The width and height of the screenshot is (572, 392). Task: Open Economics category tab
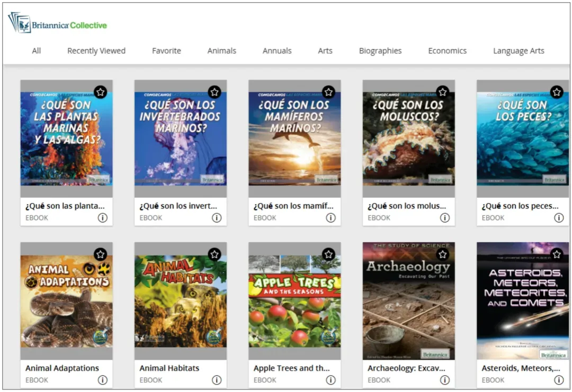(x=447, y=51)
